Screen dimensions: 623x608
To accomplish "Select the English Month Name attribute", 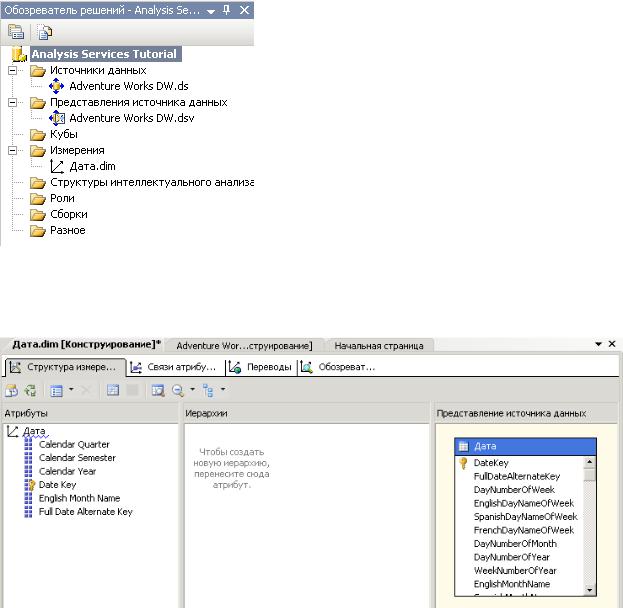I will (79, 498).
